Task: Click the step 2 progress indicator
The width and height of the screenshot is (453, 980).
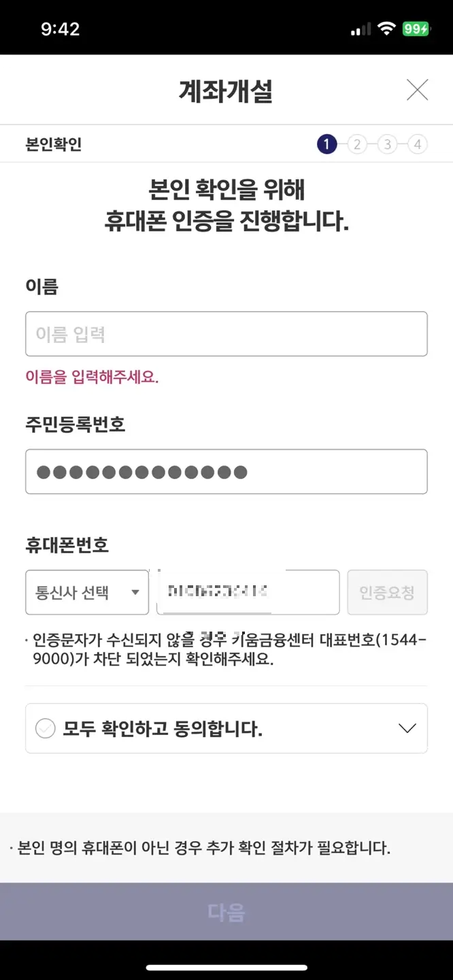Action: pos(357,144)
